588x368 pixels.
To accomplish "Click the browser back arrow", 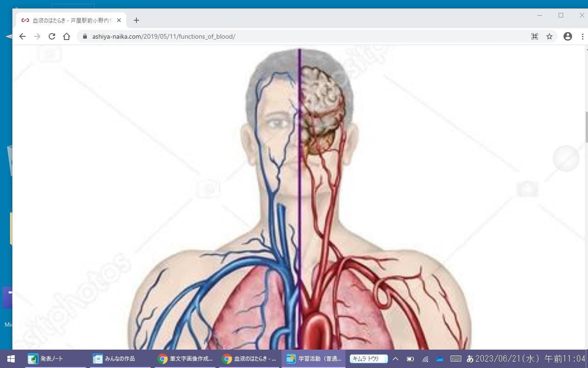I will pos(22,36).
